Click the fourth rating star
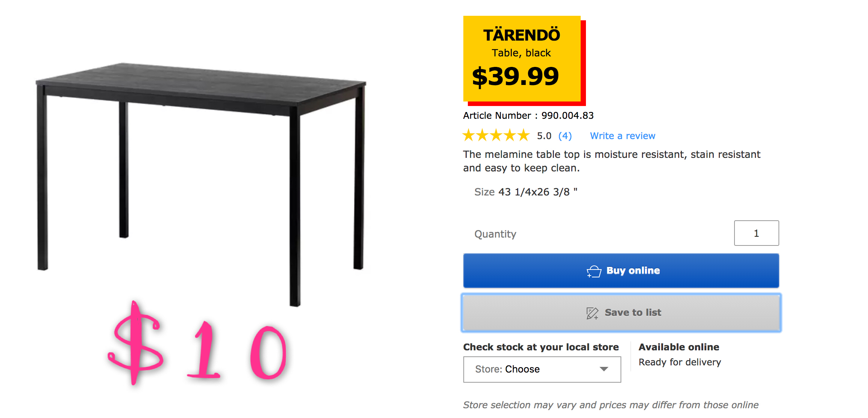This screenshot has height=418, width=868. [x=510, y=135]
